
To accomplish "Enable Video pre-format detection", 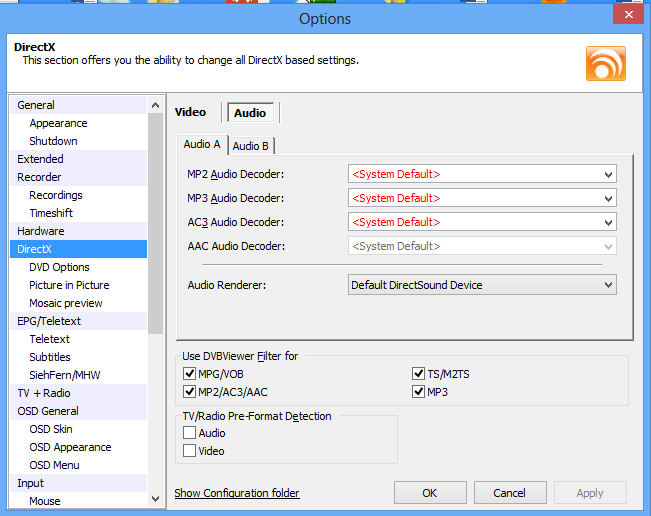I will click(189, 450).
